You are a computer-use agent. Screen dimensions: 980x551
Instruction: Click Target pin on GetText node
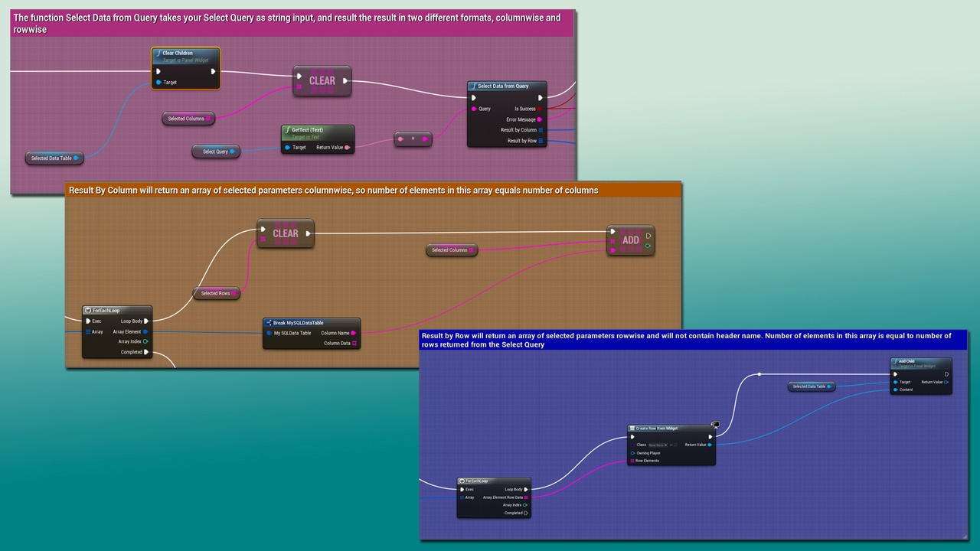point(287,147)
